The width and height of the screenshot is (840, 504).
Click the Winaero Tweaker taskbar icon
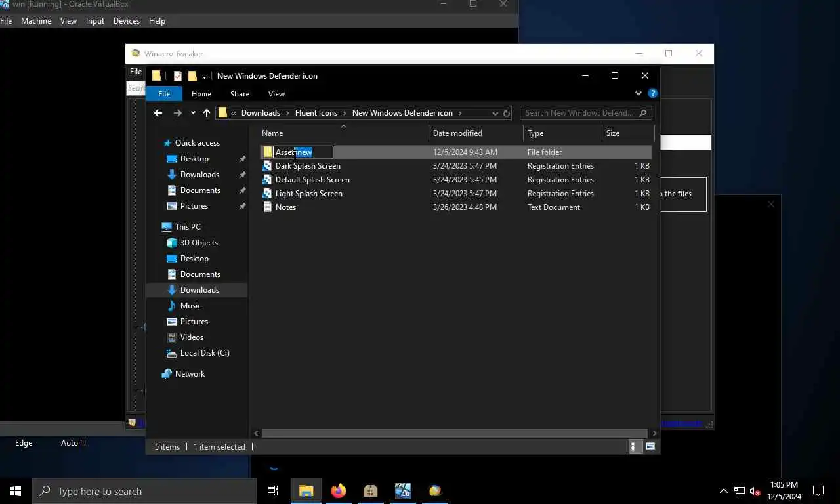pos(435,491)
